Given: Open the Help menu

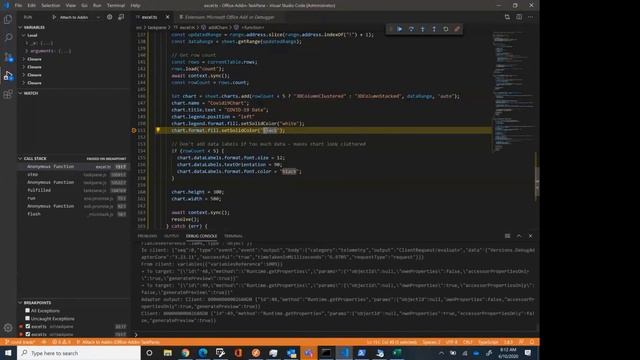Looking at the screenshot, I should [x=136, y=5].
